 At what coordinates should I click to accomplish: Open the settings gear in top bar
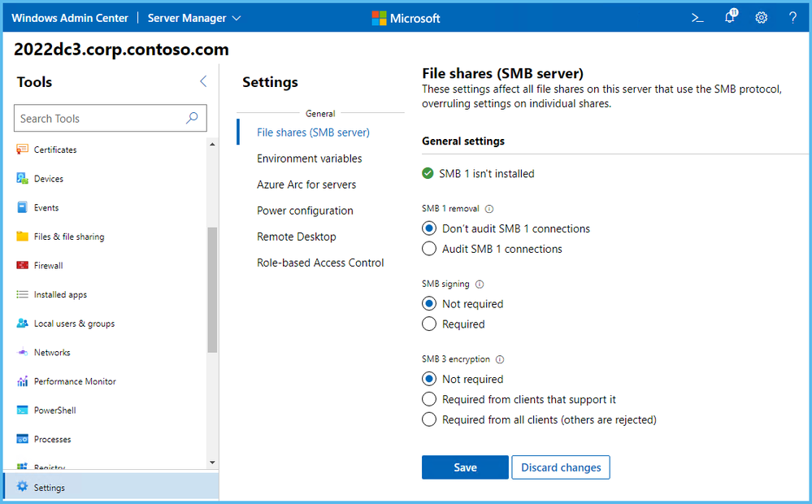pyautogui.click(x=762, y=18)
